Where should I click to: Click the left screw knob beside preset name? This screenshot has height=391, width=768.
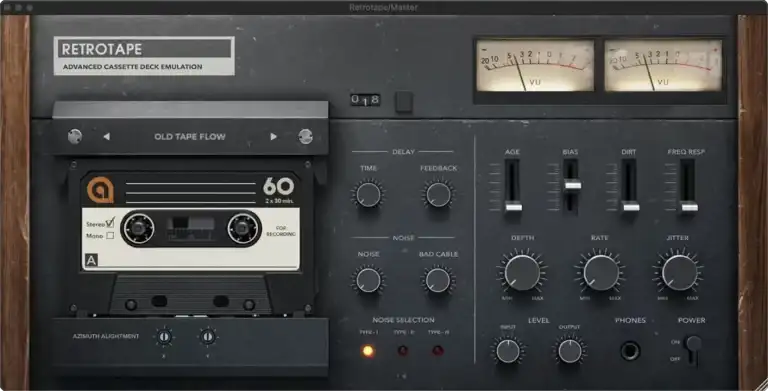75,137
